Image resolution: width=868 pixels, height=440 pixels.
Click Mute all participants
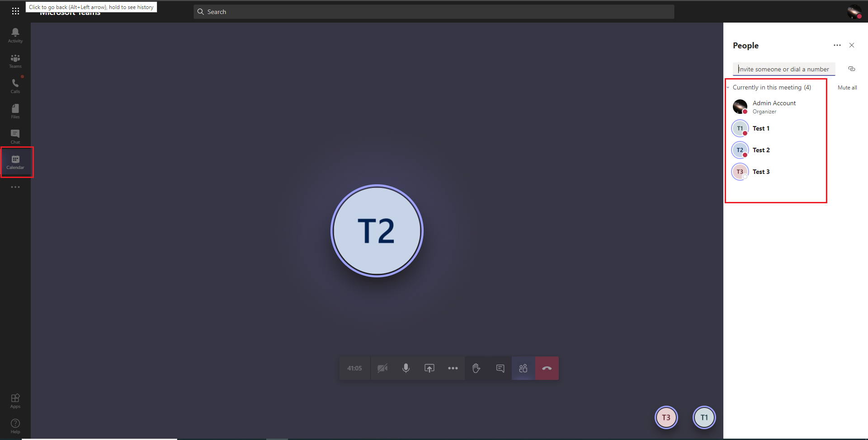coord(847,88)
